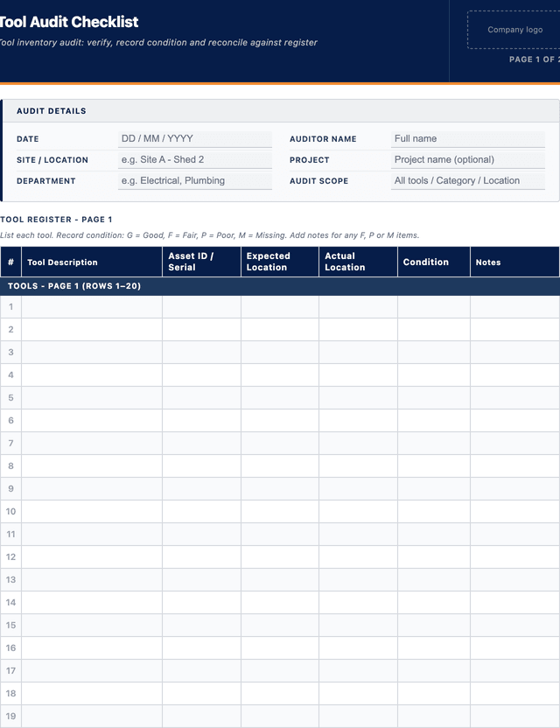560x728 pixels.
Task: Click the Department input field
Action: click(195, 180)
